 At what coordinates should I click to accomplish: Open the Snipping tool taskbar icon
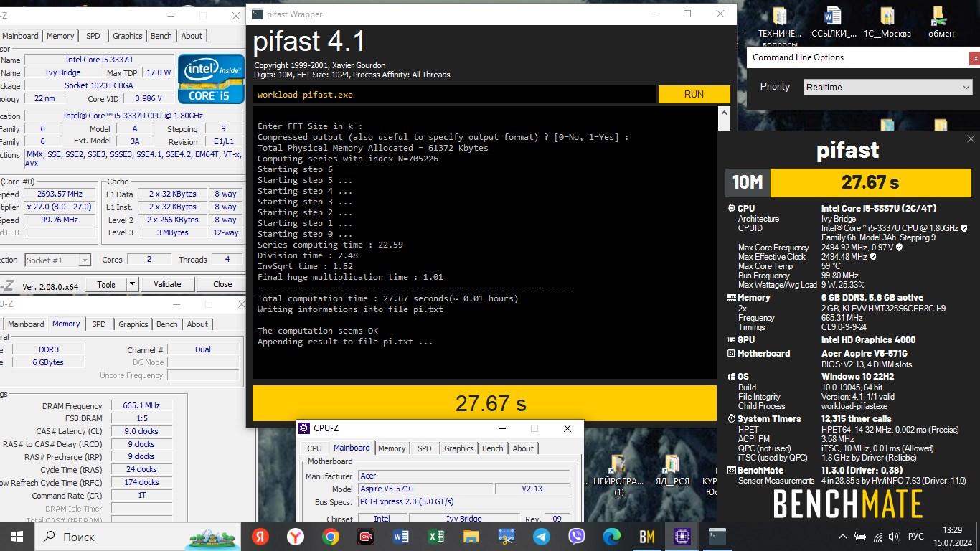507,536
